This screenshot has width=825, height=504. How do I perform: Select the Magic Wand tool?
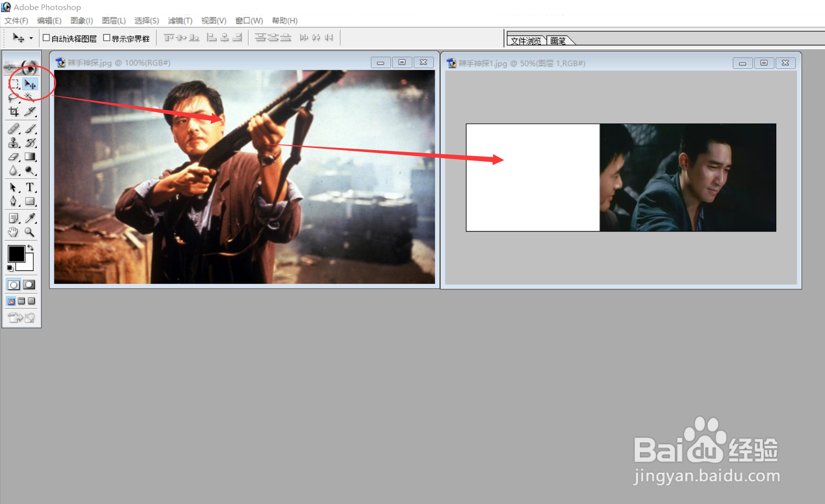[x=30, y=98]
